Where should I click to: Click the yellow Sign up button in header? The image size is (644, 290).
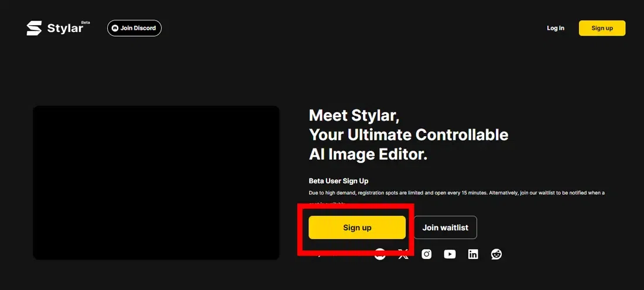(602, 28)
